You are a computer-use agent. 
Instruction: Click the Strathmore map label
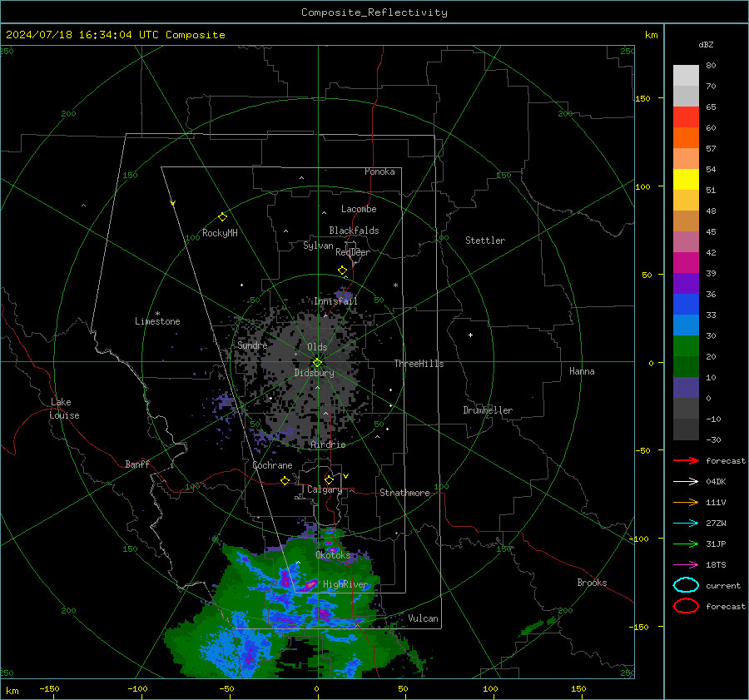pos(404,493)
